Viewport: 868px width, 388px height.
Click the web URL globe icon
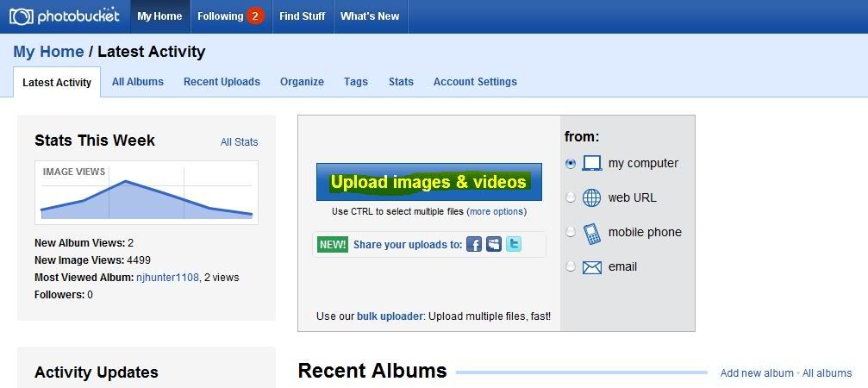592,197
